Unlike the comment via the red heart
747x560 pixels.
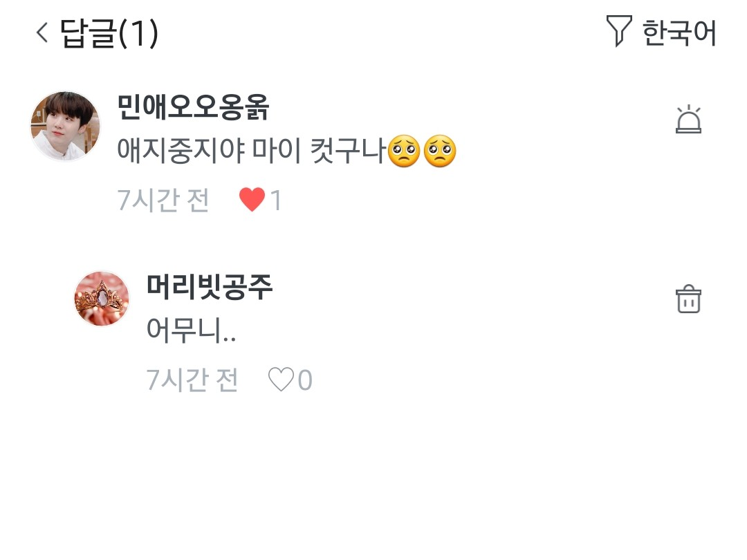coord(252,200)
